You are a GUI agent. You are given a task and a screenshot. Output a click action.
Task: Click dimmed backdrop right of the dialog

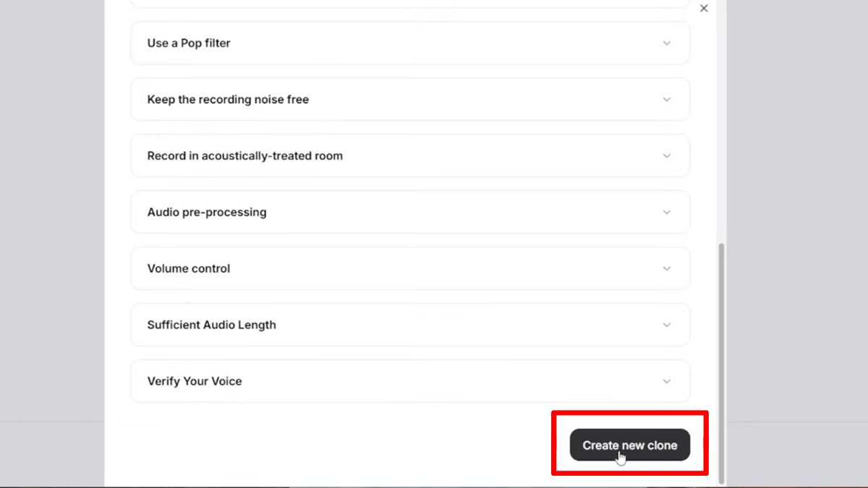796,217
